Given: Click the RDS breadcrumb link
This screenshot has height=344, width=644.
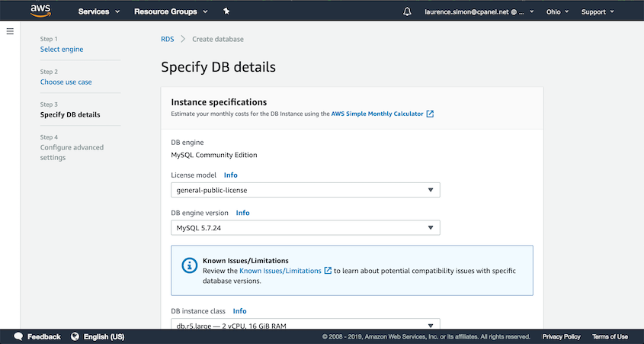Looking at the screenshot, I should [x=168, y=39].
